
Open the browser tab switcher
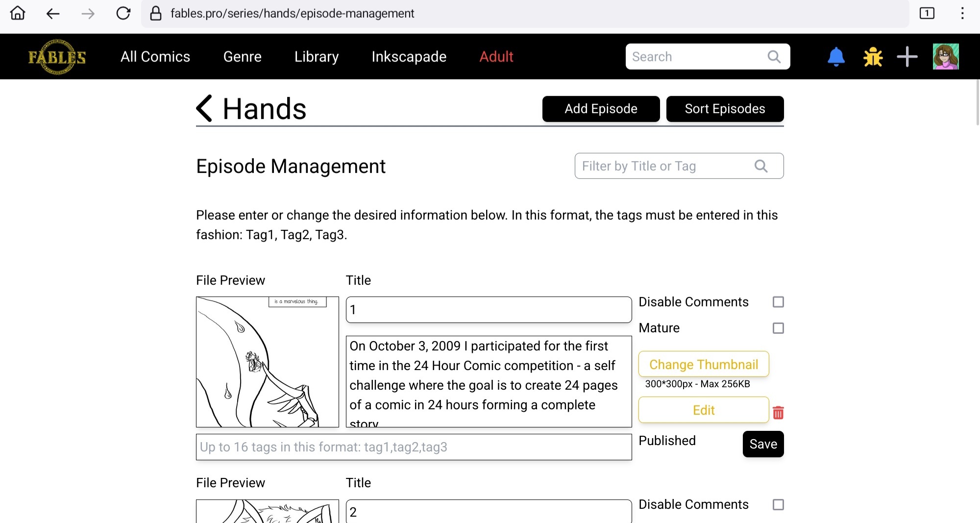pos(927,13)
